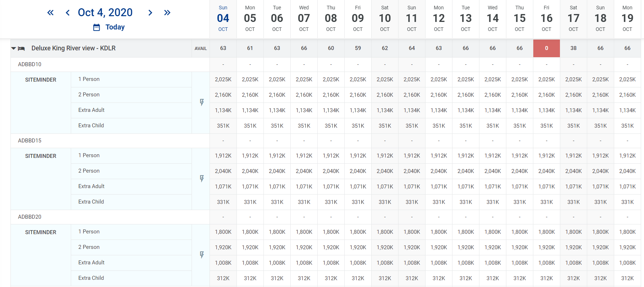Select the ADBBD10 rate plan row
The image size is (644, 287).
(x=30, y=64)
